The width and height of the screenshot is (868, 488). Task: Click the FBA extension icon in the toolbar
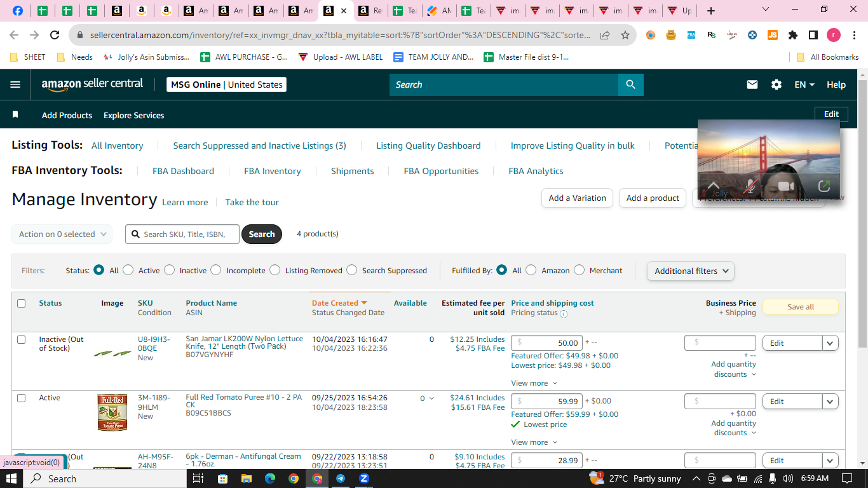click(691, 35)
